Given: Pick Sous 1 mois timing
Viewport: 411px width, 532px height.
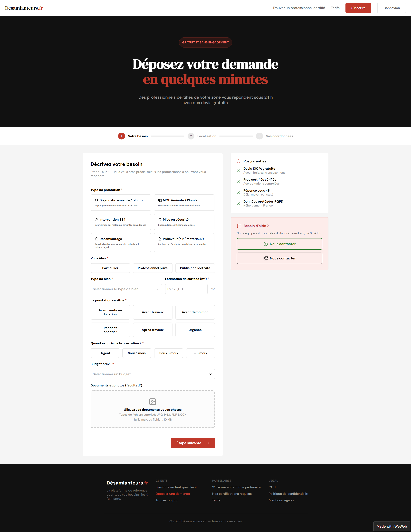Looking at the screenshot, I should [x=137, y=353].
